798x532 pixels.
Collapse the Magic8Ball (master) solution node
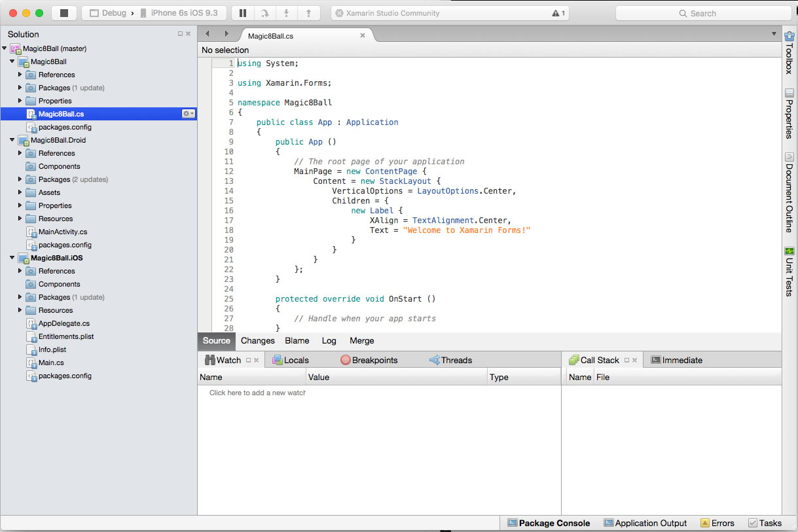point(5,48)
